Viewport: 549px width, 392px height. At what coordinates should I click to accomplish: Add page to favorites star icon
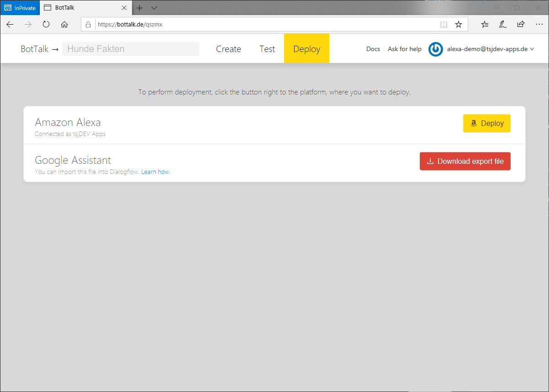tap(459, 25)
